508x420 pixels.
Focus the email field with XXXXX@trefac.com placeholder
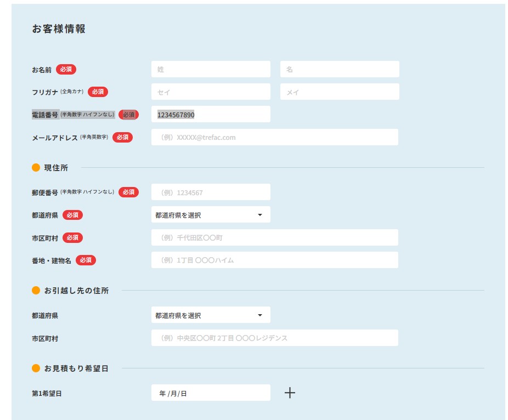click(x=274, y=137)
